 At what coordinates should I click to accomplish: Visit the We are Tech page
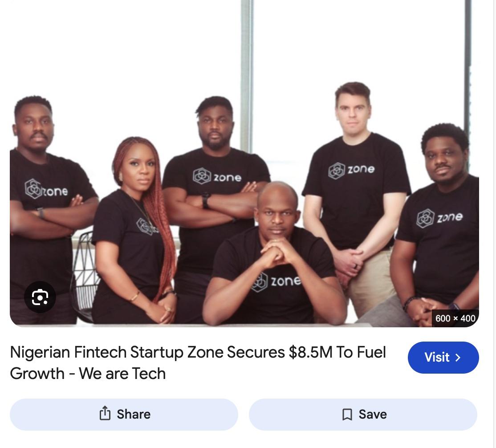point(443,358)
